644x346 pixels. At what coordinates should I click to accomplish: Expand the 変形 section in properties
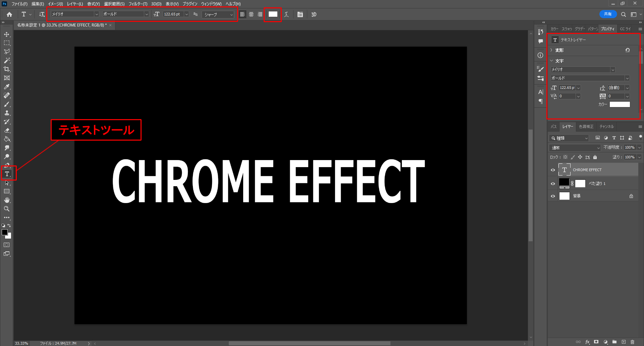(551, 50)
